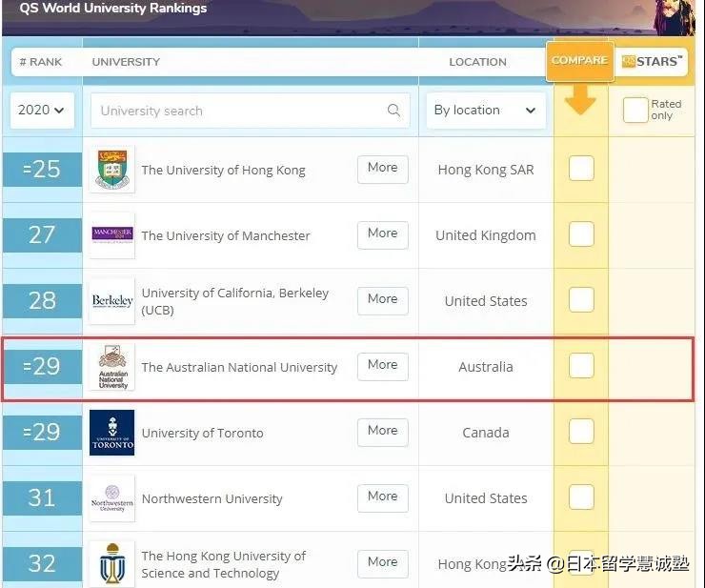Click the LOCATION column header
Image resolution: width=705 pixels, height=588 pixels.
point(477,62)
